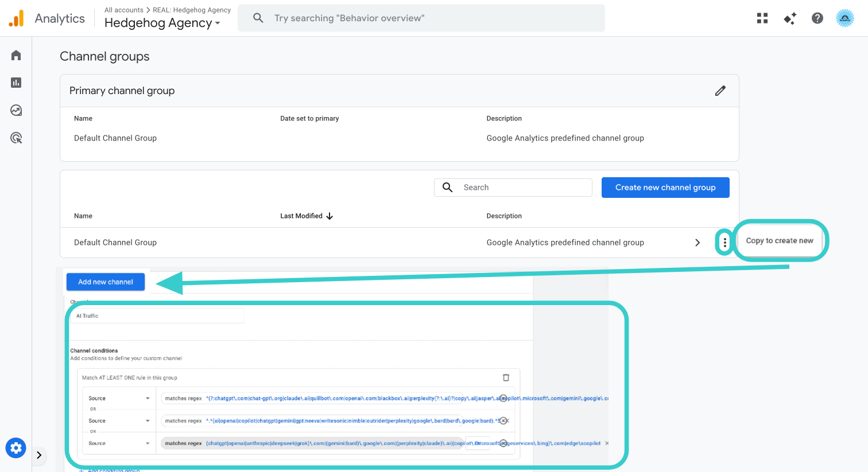Open the second Source dimension dropdown
Image resolution: width=868 pixels, height=472 pixels.
pos(119,421)
